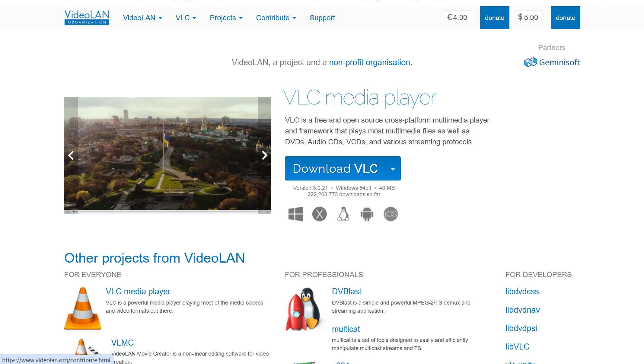Open the Support menu item
The height and width of the screenshot is (364, 644).
click(x=322, y=18)
